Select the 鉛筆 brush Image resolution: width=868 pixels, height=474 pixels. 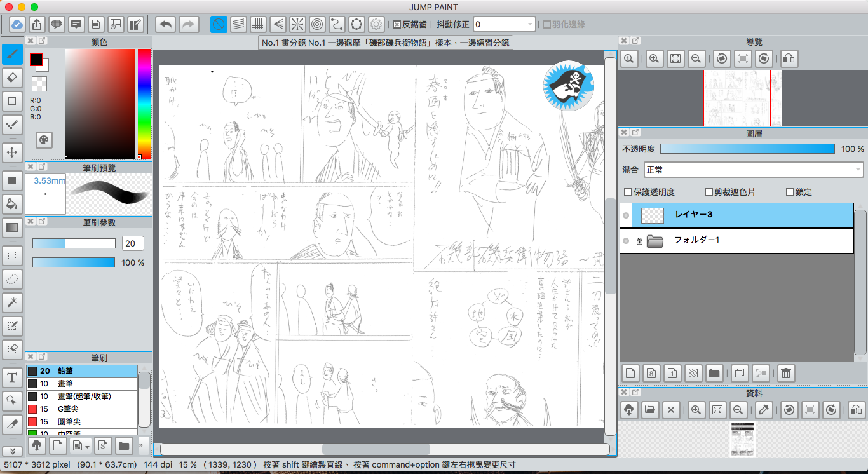point(81,370)
